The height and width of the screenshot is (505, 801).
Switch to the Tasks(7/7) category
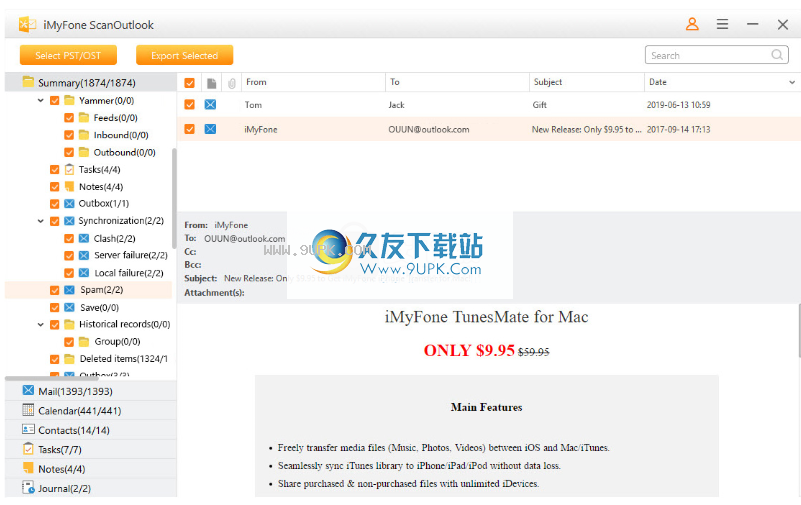[x=90, y=449]
